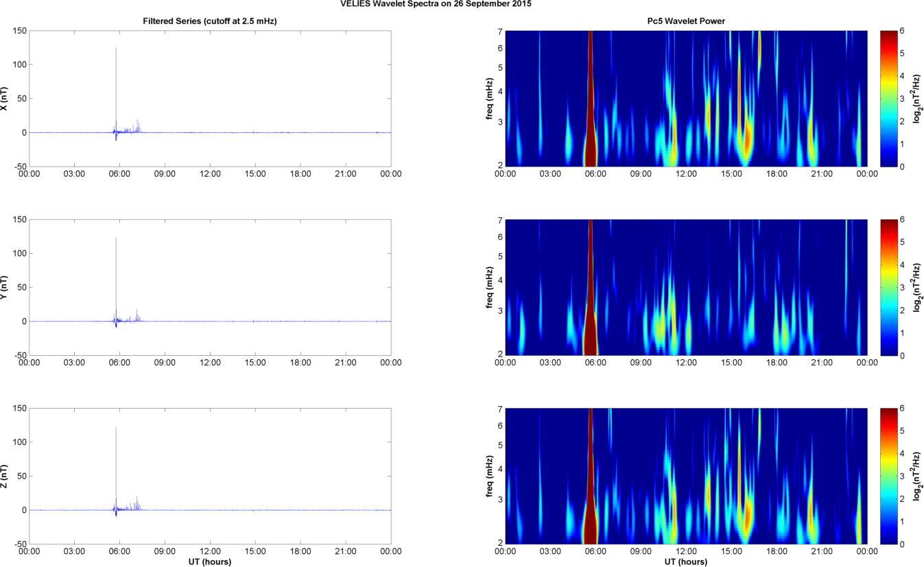
Task: Click the red power band near 06:00 in the bottom wavelet plot
Action: pyautogui.click(x=589, y=476)
